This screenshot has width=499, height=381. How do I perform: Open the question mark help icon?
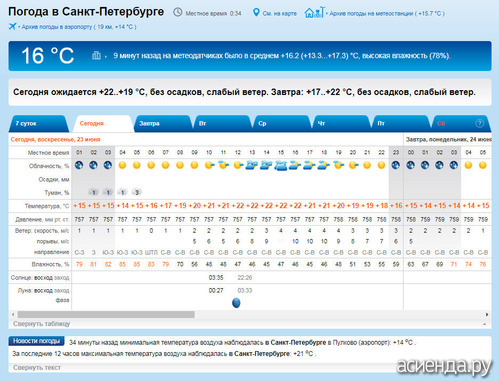coord(479,123)
